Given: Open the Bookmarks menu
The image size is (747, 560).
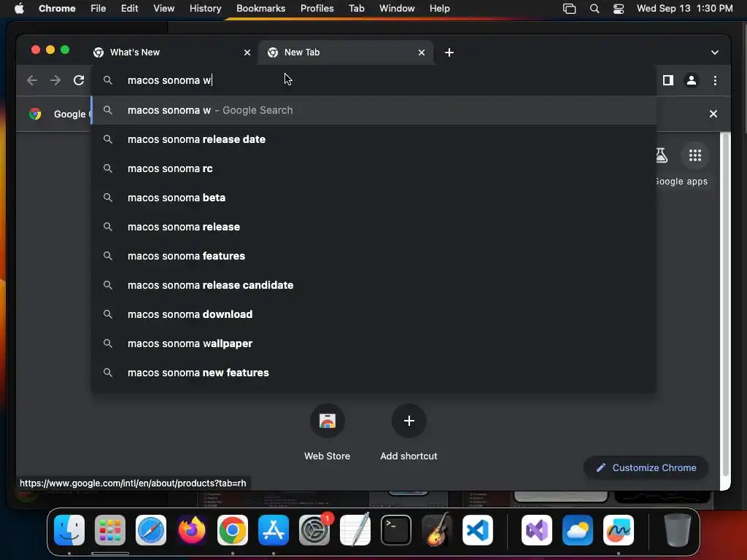Looking at the screenshot, I should pyautogui.click(x=260, y=9).
